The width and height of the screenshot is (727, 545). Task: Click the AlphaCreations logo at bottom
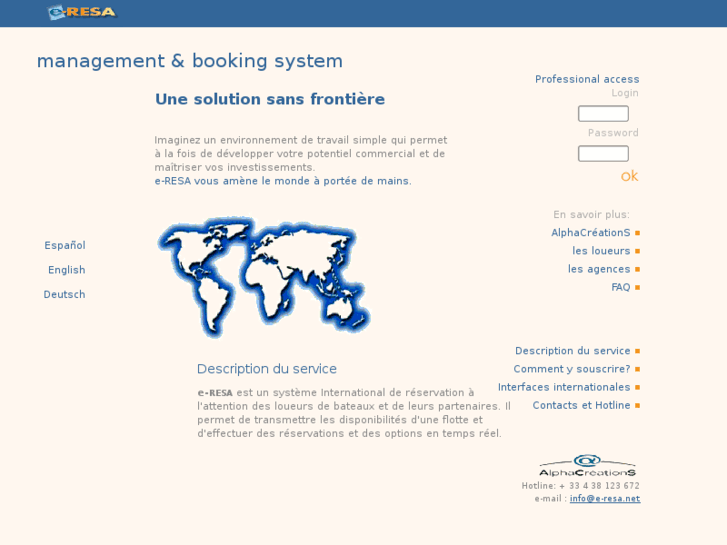[x=587, y=466]
